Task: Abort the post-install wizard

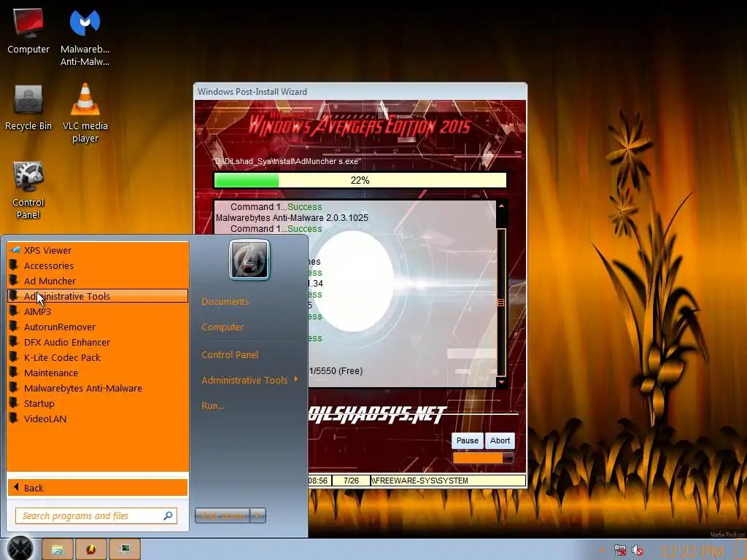Action: tap(500, 440)
